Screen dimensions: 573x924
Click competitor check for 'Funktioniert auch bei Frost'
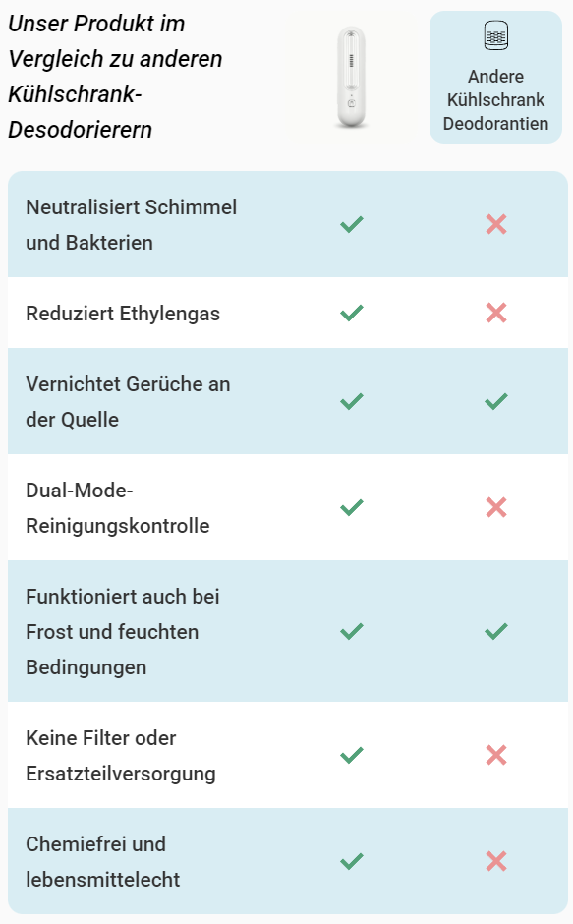(x=496, y=631)
